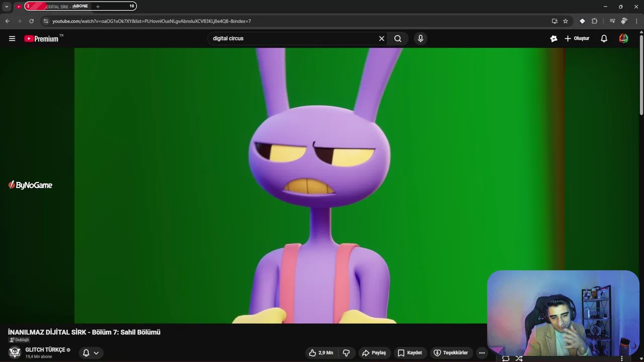Open GLITCH TÜRKÇE channel name link
Image resolution: width=644 pixels, height=362 pixels.
tap(45, 350)
